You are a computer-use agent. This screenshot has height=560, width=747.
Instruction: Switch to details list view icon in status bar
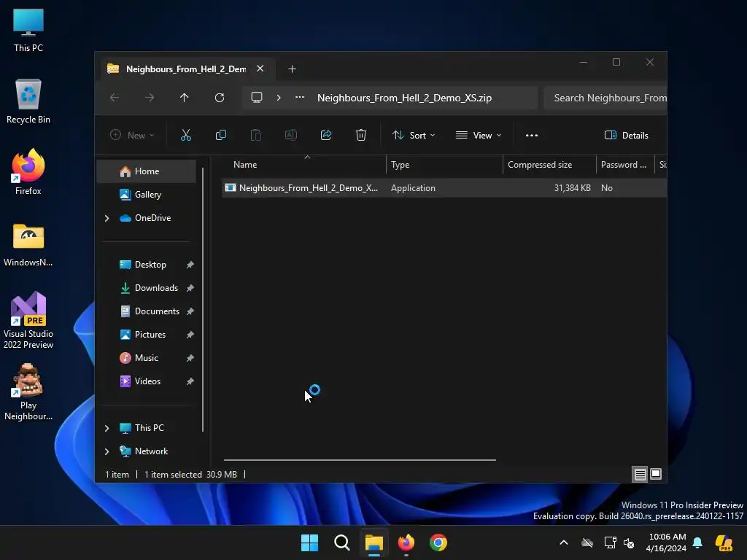click(640, 474)
